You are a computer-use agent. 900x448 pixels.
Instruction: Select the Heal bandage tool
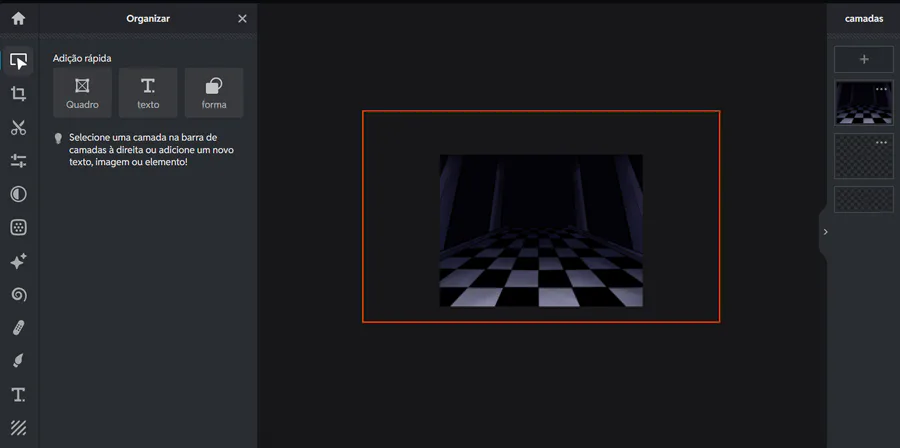point(18,328)
